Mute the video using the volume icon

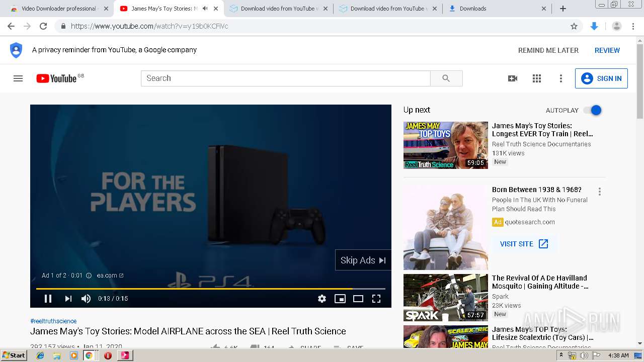coord(86,299)
